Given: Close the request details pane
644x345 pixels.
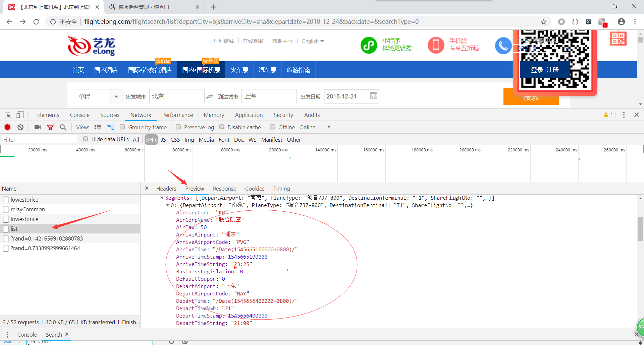Looking at the screenshot, I should pyautogui.click(x=147, y=188).
